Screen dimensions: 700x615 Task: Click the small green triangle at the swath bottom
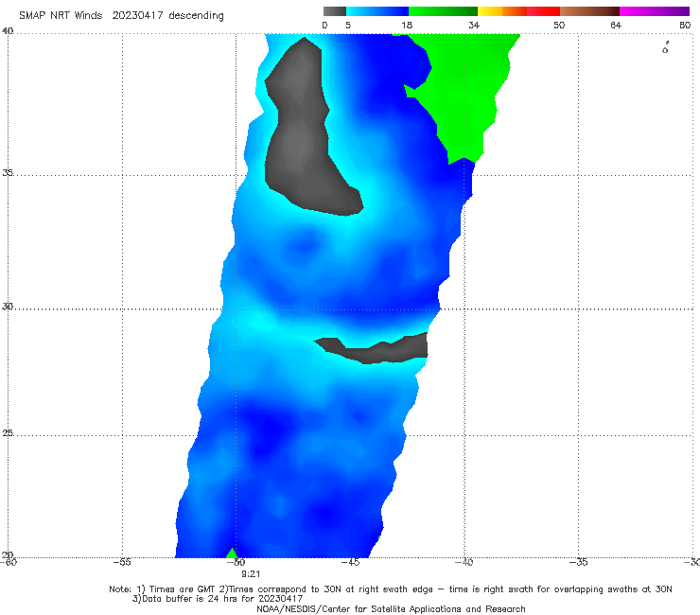click(232, 553)
